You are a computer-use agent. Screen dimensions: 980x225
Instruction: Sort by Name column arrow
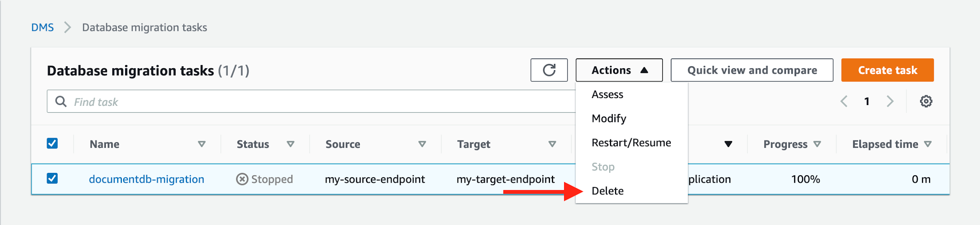coord(202,144)
